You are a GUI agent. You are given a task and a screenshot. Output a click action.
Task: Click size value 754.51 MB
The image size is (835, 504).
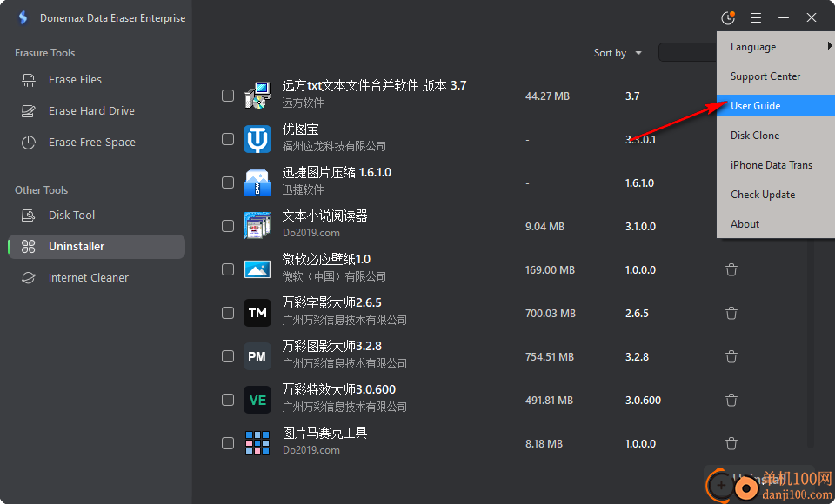[x=550, y=356]
